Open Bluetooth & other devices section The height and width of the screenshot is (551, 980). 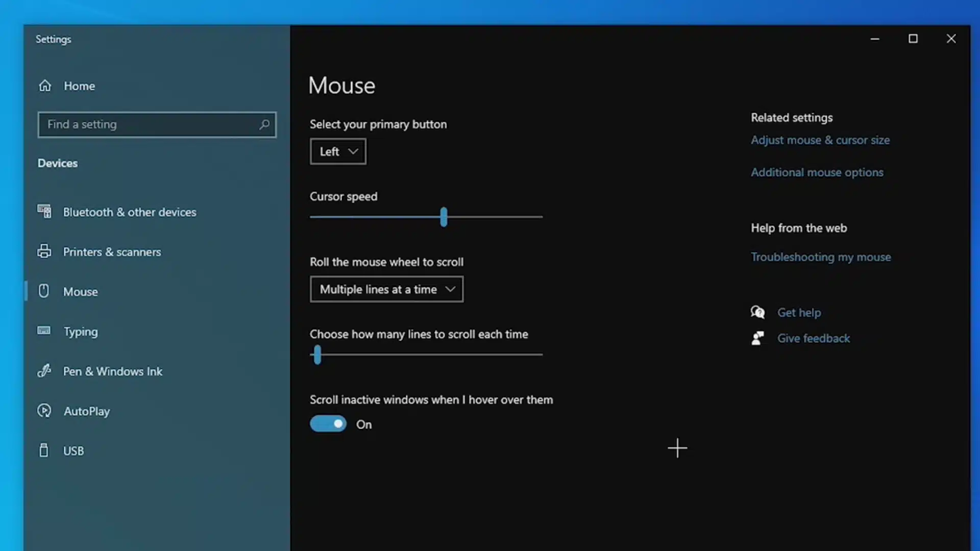[130, 212]
